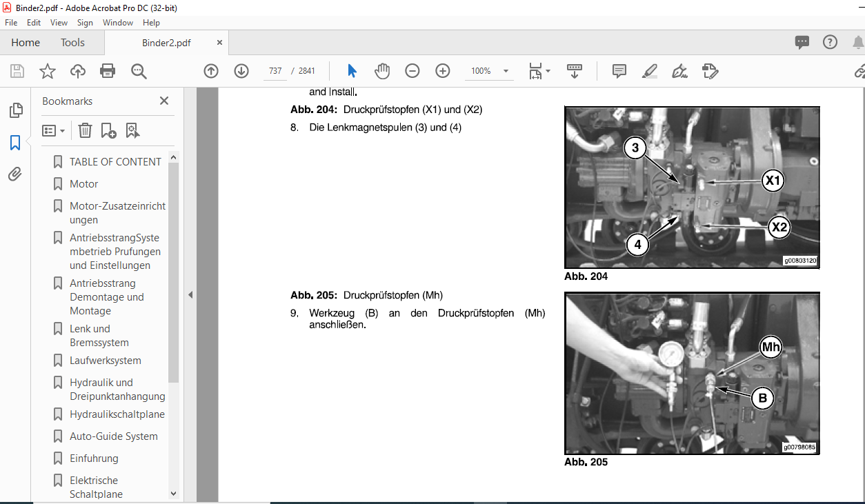Open the Sign menu
This screenshot has width=865, height=504.
click(85, 23)
